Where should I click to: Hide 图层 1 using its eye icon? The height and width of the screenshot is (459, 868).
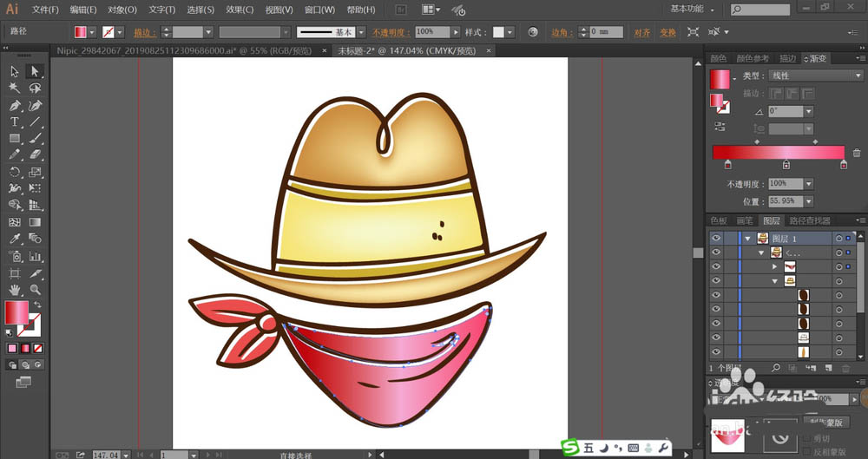point(716,238)
